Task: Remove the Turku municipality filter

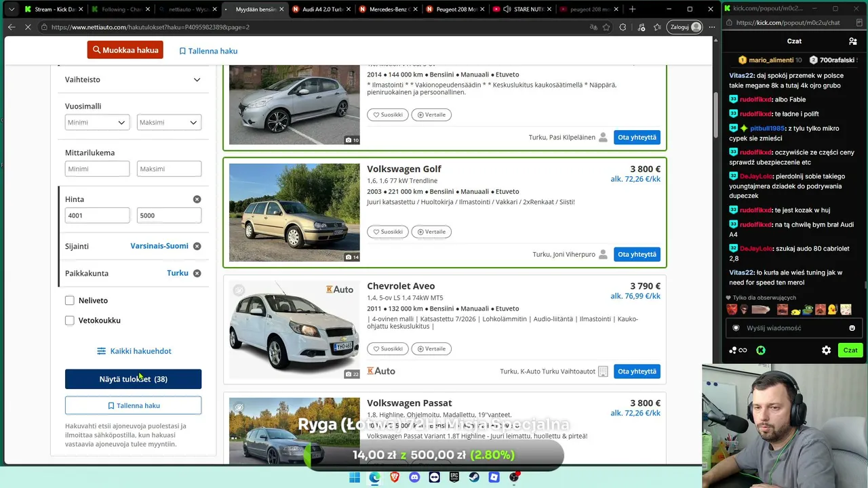Action: (x=197, y=273)
